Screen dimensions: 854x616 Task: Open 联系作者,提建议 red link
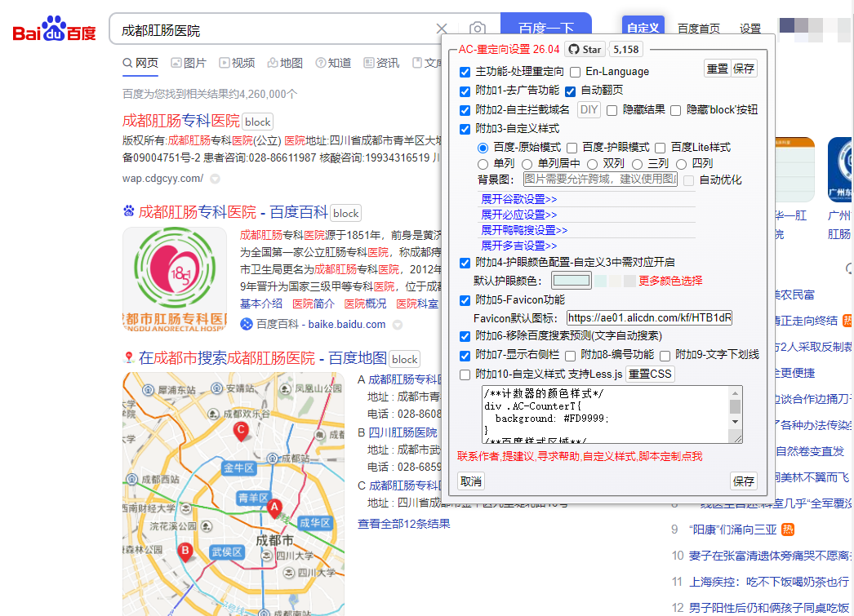tap(580, 456)
